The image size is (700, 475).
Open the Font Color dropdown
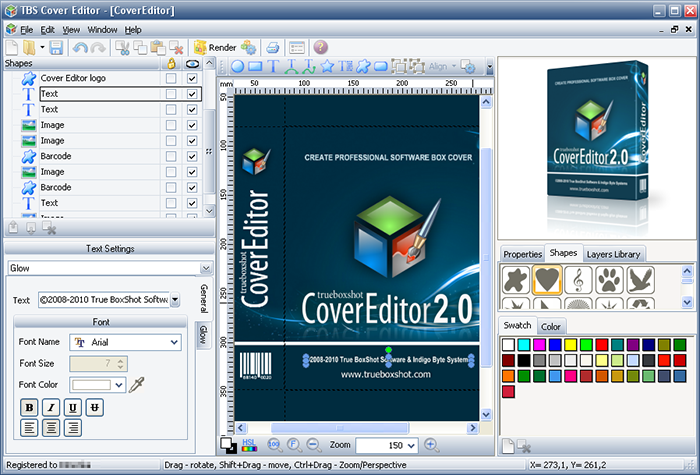click(119, 385)
